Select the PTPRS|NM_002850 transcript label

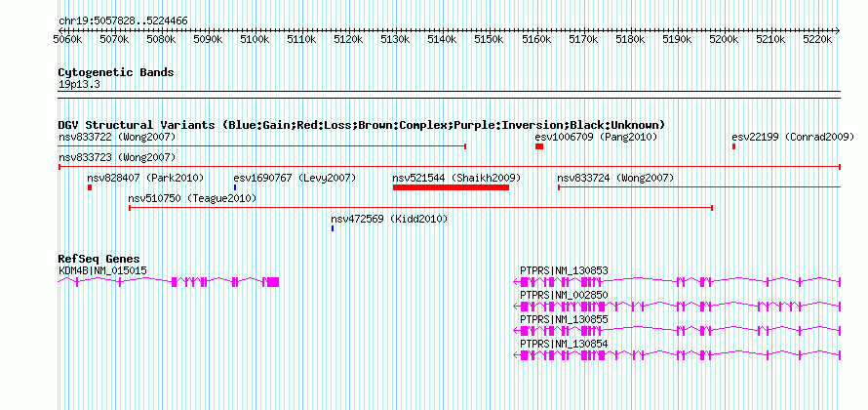click(564, 296)
